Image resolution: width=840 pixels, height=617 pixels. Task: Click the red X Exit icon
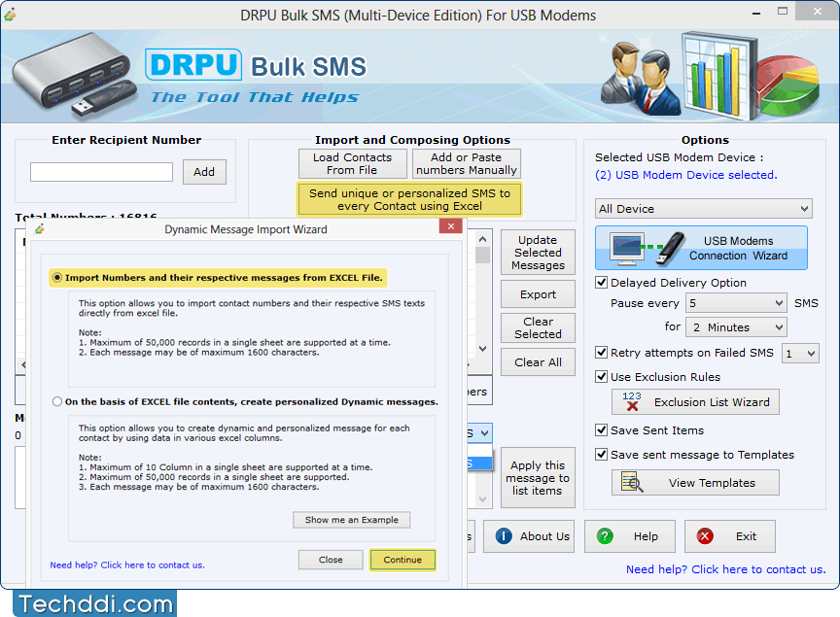(x=705, y=536)
